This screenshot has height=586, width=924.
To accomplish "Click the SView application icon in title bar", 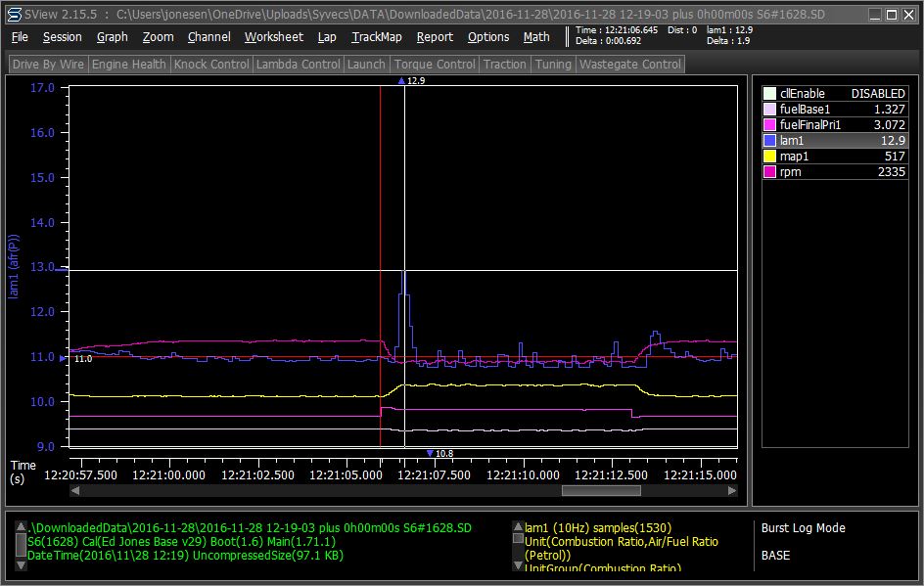I will tap(14, 15).
